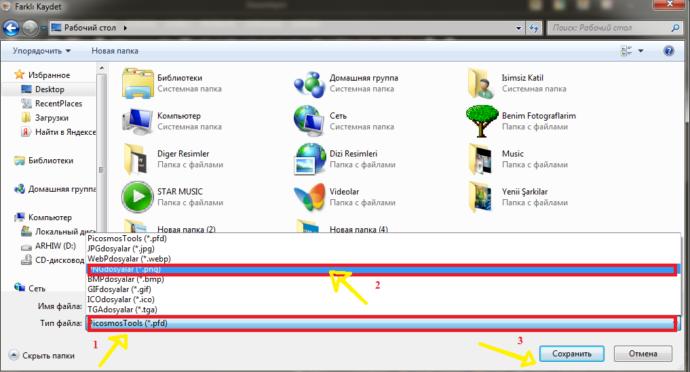Click the refresh icon beside the address bar
The image size is (690, 372).
pos(533,28)
